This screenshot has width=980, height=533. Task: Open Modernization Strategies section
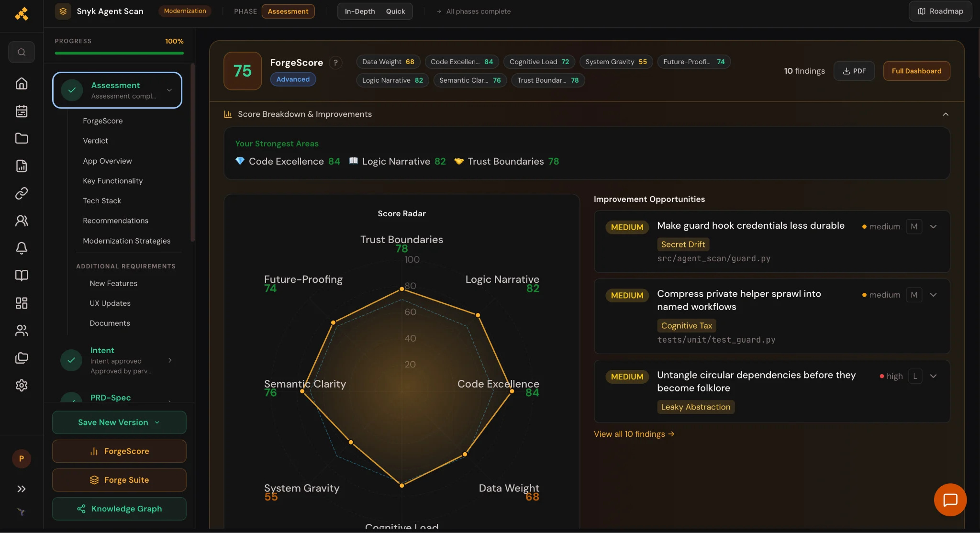(126, 241)
